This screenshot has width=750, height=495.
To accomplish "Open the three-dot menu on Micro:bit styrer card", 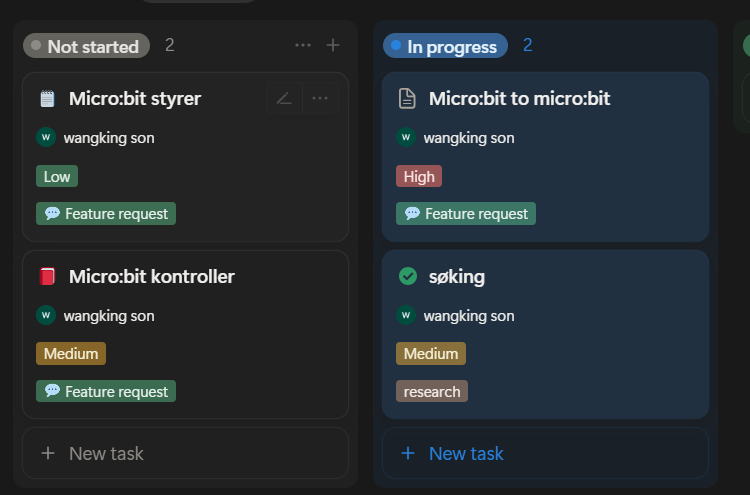I will [x=320, y=98].
